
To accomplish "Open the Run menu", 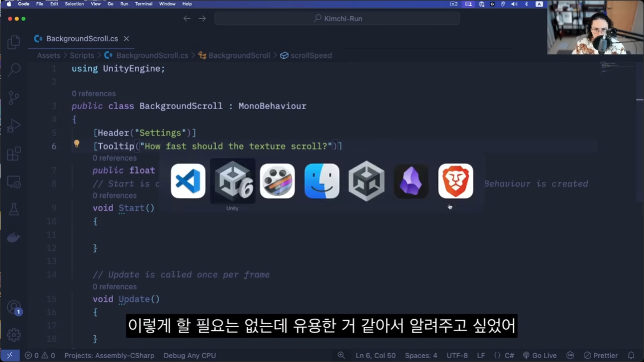I will pos(124,4).
